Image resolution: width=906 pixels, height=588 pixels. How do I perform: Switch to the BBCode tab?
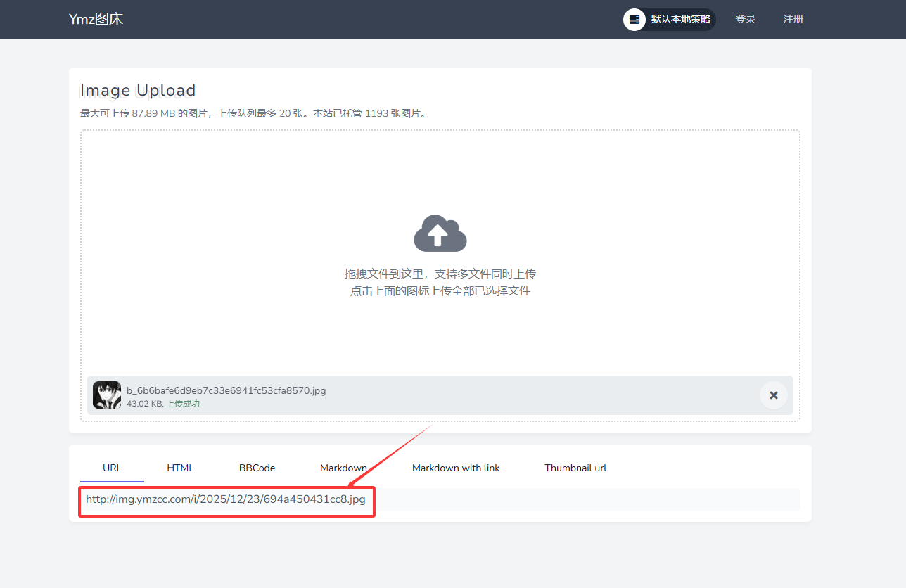click(x=257, y=468)
